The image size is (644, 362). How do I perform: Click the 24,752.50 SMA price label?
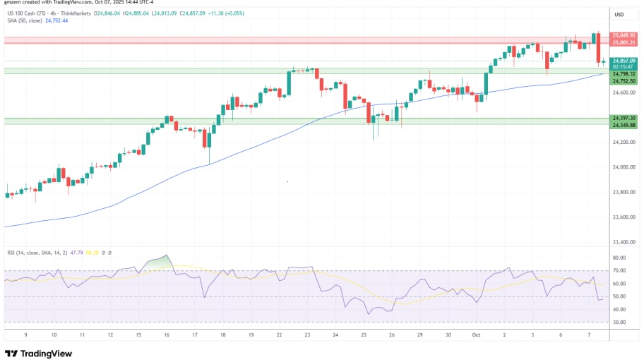click(x=624, y=81)
